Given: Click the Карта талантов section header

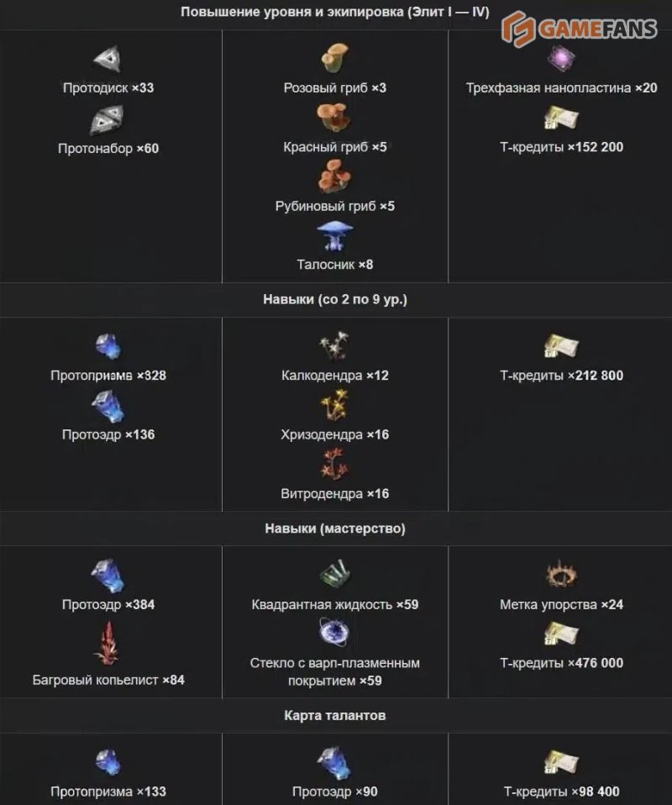Looking at the screenshot, I should click(335, 715).
